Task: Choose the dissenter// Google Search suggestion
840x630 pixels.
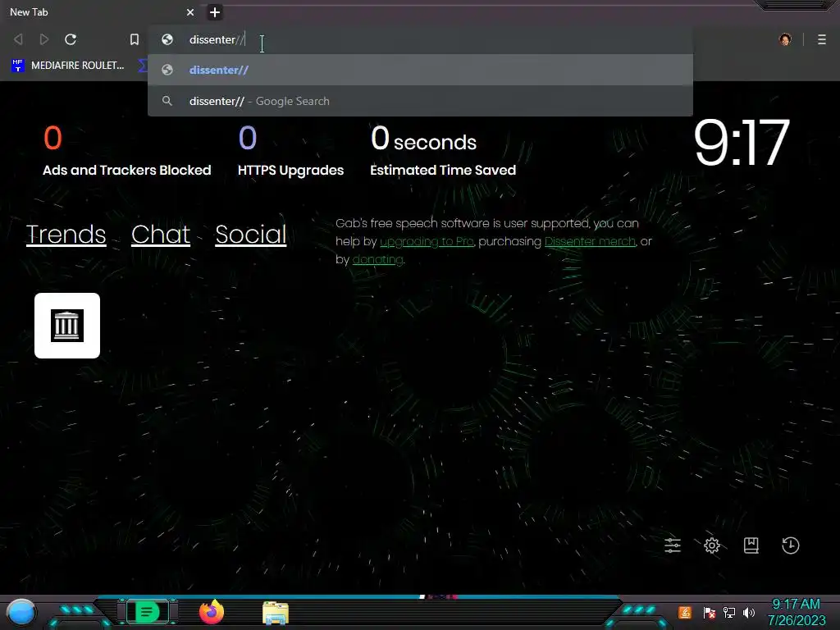Action: (421, 101)
